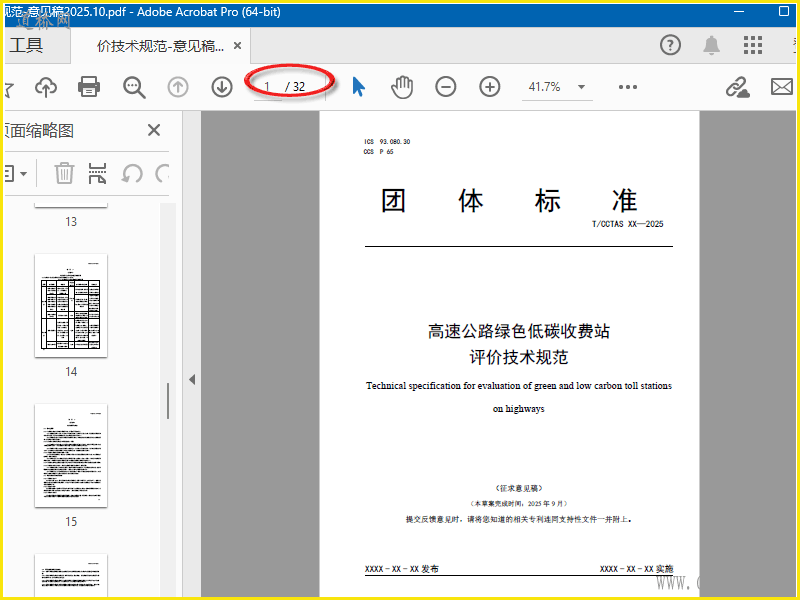Print the document
This screenshot has height=600, width=800.
pyautogui.click(x=89, y=87)
